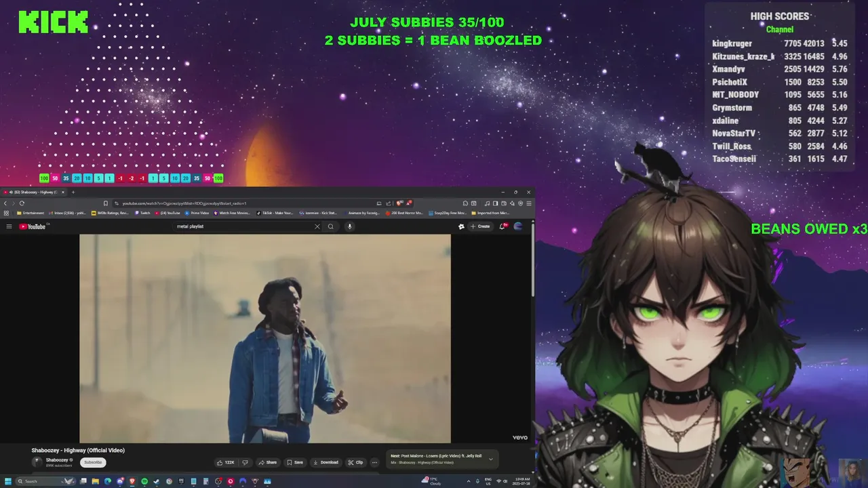Open more actions ellipsis beside the Clip button
Viewport: 868px width, 488px height.
(x=374, y=462)
